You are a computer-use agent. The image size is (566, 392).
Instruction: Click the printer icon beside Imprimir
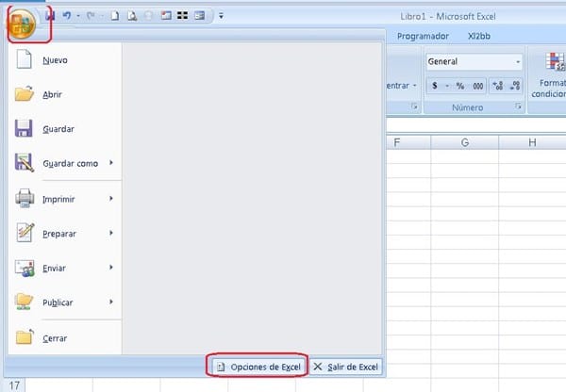pos(25,198)
